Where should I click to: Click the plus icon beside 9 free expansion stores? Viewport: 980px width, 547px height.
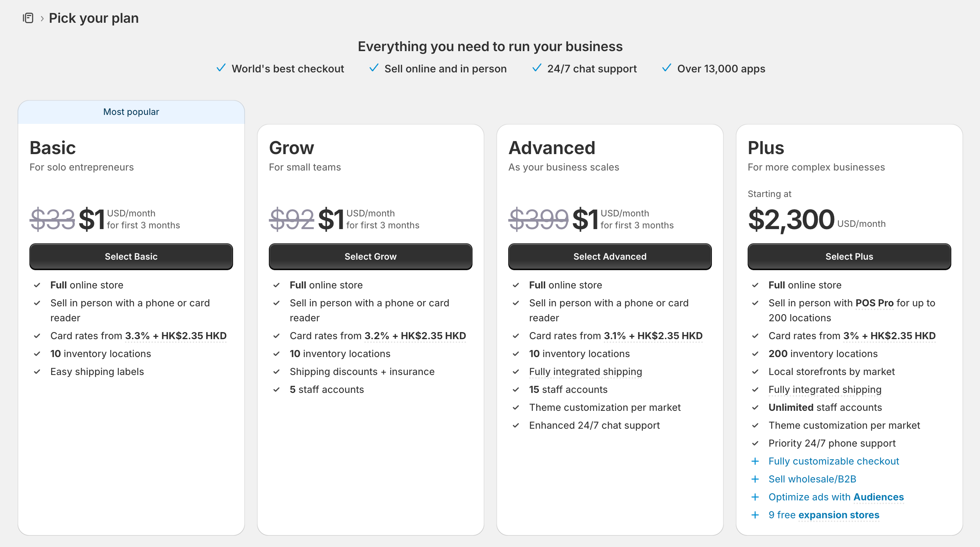755,515
